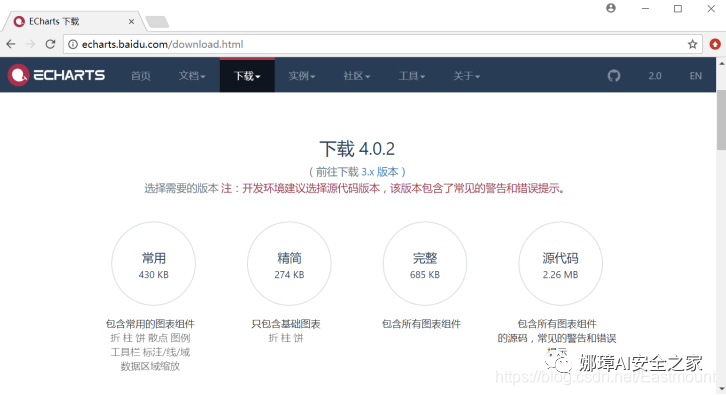This screenshot has width=726, height=395.
Task: Close the ECharts 下载 tab
Action: tap(131, 21)
